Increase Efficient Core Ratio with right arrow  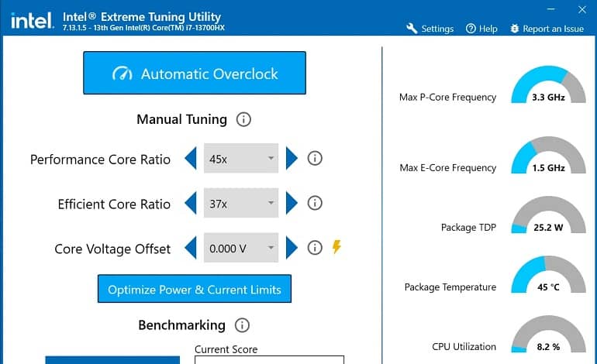(292, 203)
